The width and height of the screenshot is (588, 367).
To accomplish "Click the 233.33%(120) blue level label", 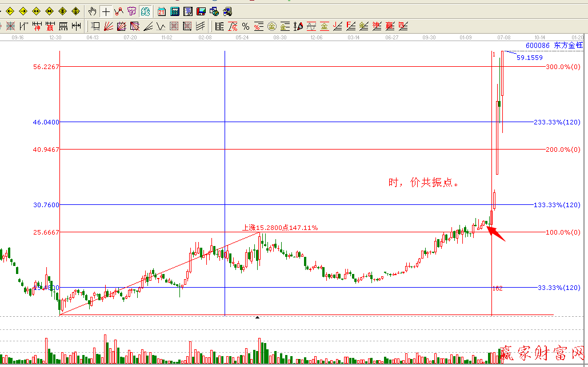I will click(x=560, y=122).
